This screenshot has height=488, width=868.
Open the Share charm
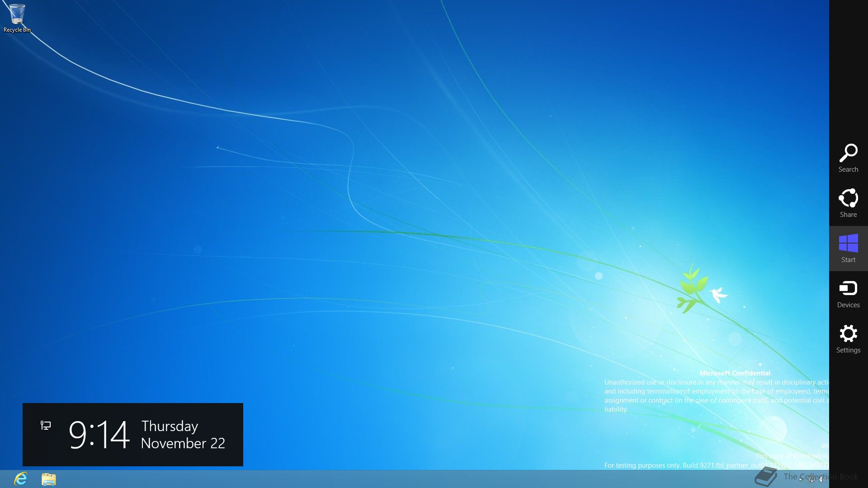[848, 203]
